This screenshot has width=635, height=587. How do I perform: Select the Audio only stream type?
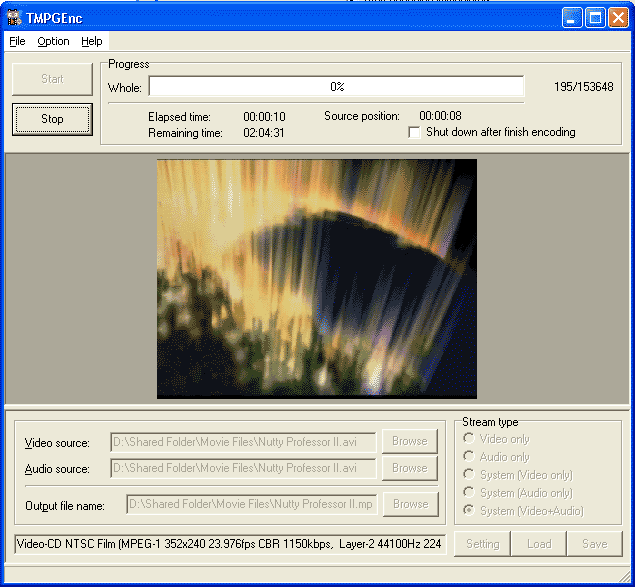click(469, 457)
